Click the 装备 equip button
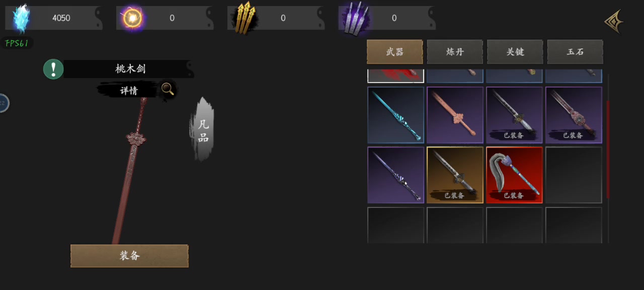This screenshot has width=644, height=290. point(129,256)
